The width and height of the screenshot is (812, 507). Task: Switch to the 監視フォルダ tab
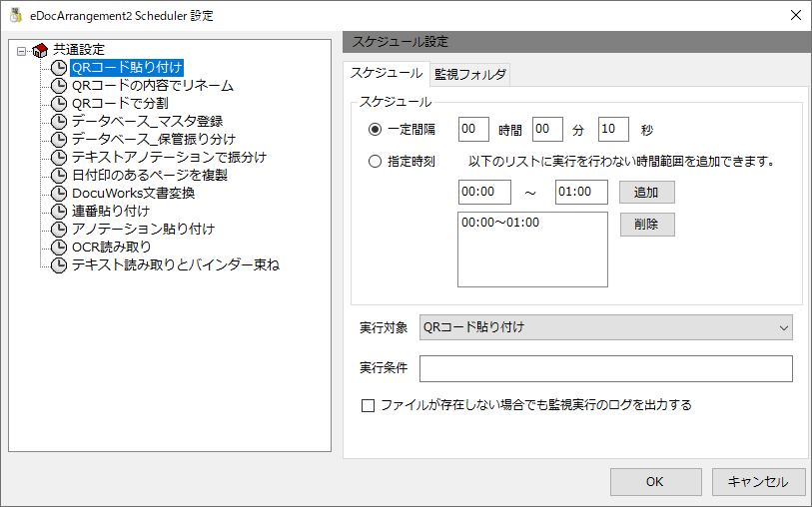469,75
